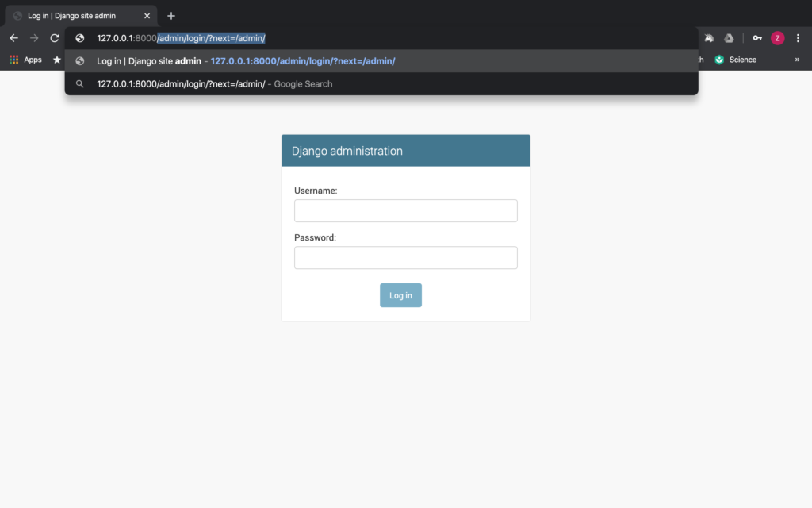Image resolution: width=812 pixels, height=508 pixels.
Task: Click the globe icon in address bar
Action: [x=80, y=38]
